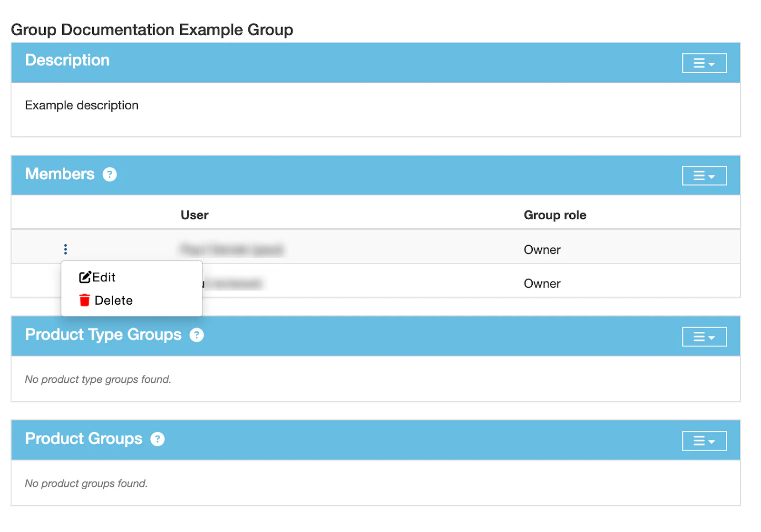Expand the Members panel menu dropdown
The height and width of the screenshot is (532, 761).
704,176
